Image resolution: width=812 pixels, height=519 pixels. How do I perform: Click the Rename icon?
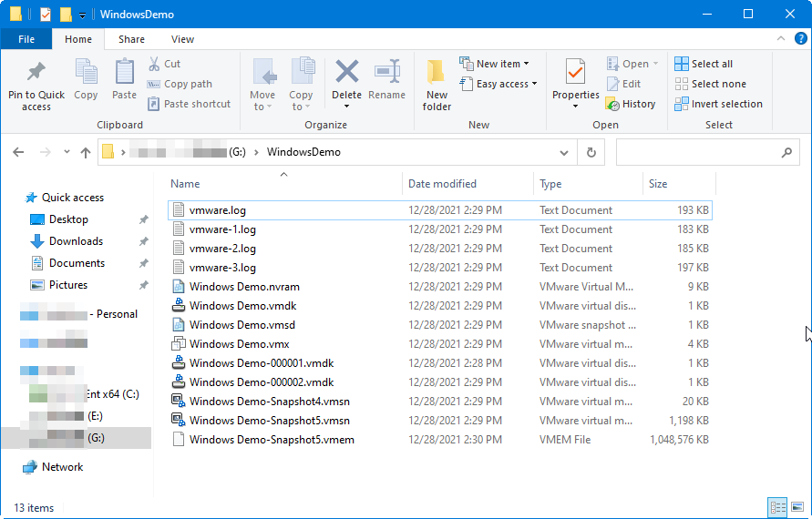(387, 73)
